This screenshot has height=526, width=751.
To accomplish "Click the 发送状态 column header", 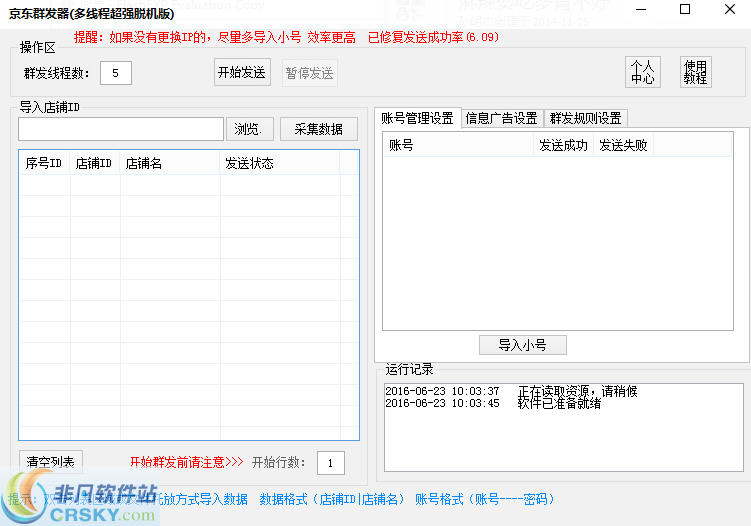I will coord(280,163).
